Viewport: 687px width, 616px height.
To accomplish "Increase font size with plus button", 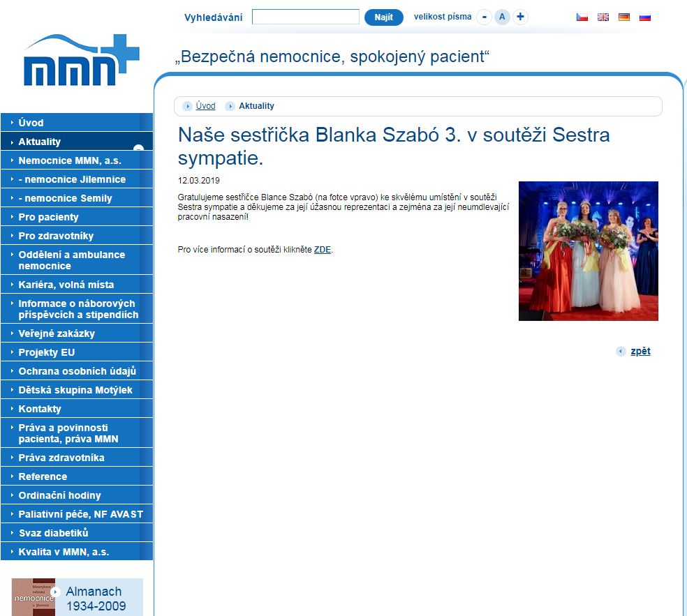I will [520, 17].
